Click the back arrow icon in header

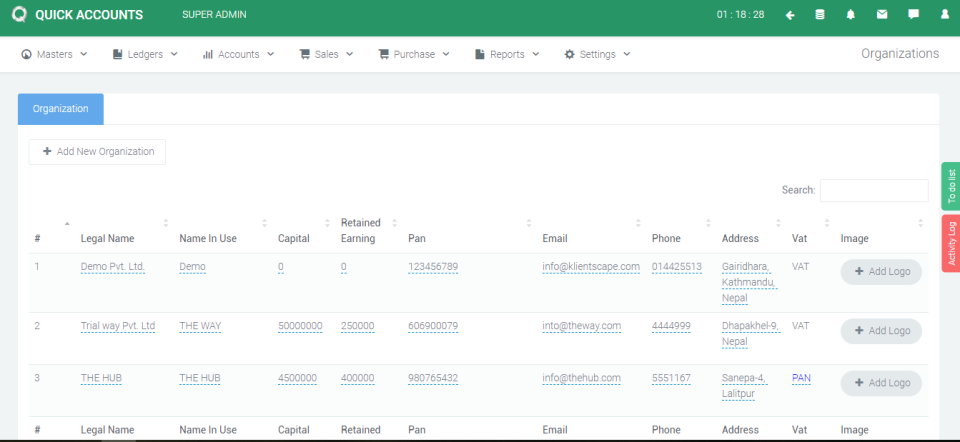(x=790, y=15)
